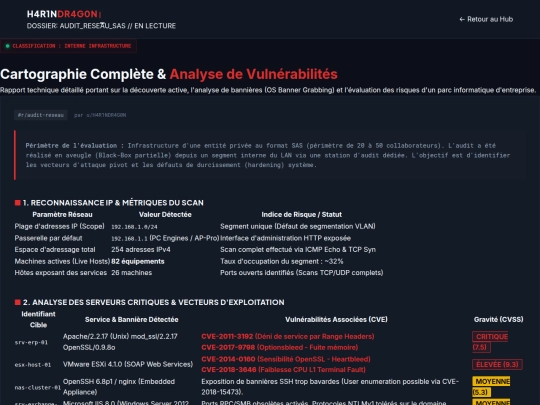Click the 'Service & Bannière Détectée' header
The width and height of the screenshot is (540, 405).
click(x=132, y=320)
